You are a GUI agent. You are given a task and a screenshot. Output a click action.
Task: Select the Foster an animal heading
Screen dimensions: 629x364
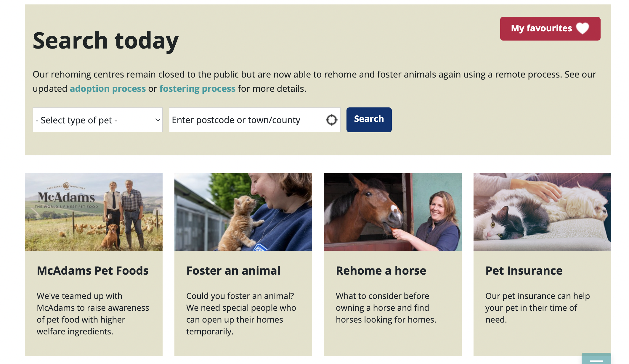[x=233, y=270]
